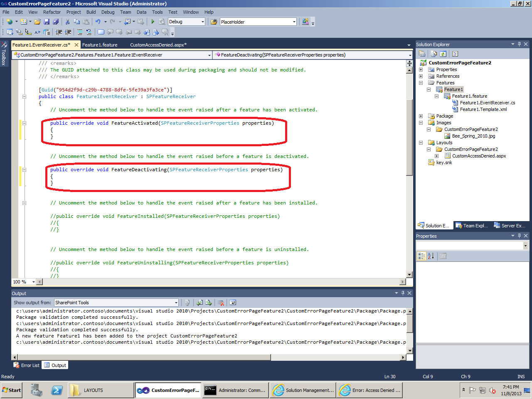Image resolution: width=532 pixels, height=399 pixels.
Task: Switch to CustomAccessDenied.aspx editor tab
Action: pyautogui.click(x=158, y=45)
